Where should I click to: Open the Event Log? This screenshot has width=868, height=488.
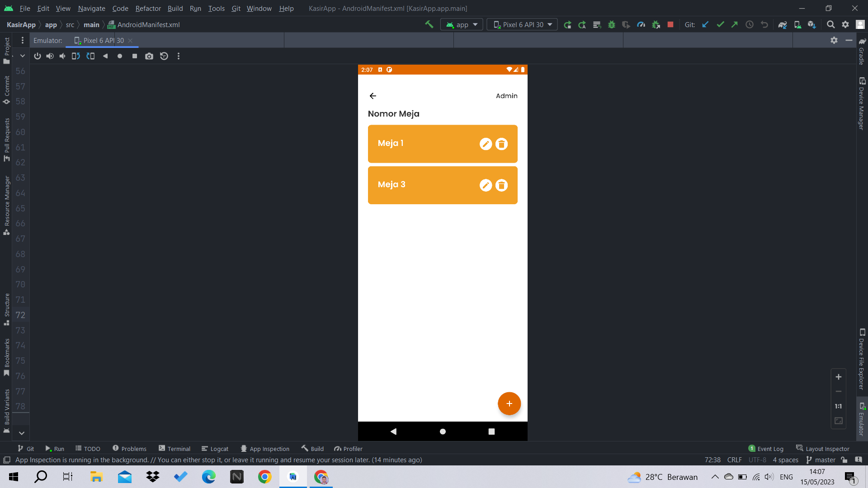pos(770,448)
